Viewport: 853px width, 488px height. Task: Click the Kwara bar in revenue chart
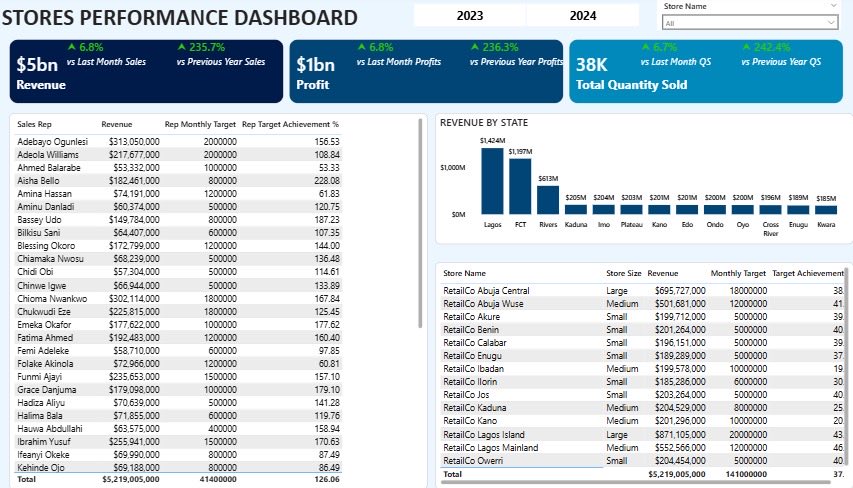[826, 210]
